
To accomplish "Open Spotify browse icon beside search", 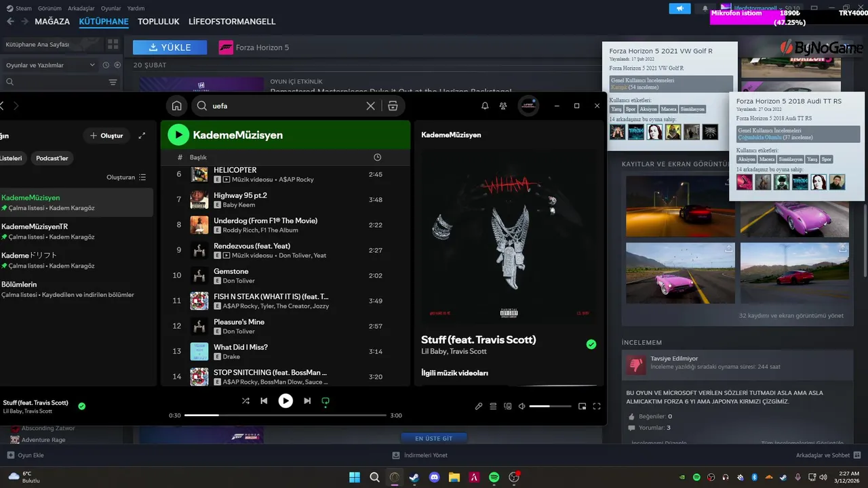I will [x=393, y=106].
